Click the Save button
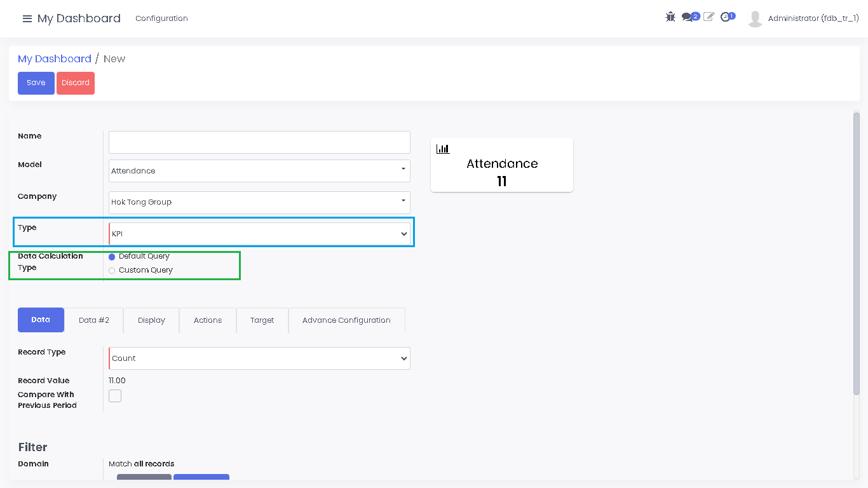Screen dimensions: 868x488 [36, 83]
